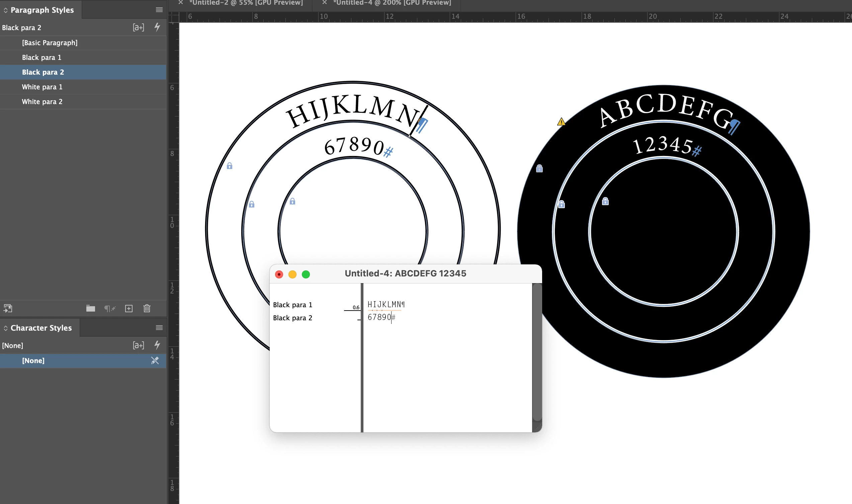This screenshot has height=504, width=852.
Task: Click Paragraph Styles style override highlighter icon
Action: point(138,27)
